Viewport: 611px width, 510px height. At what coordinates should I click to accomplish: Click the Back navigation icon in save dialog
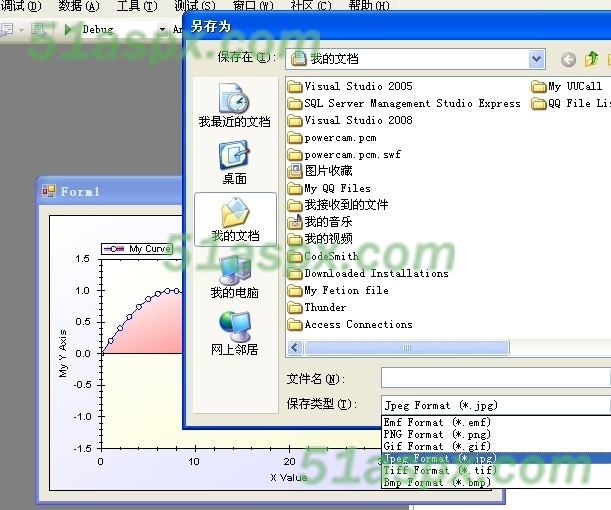pos(568,60)
